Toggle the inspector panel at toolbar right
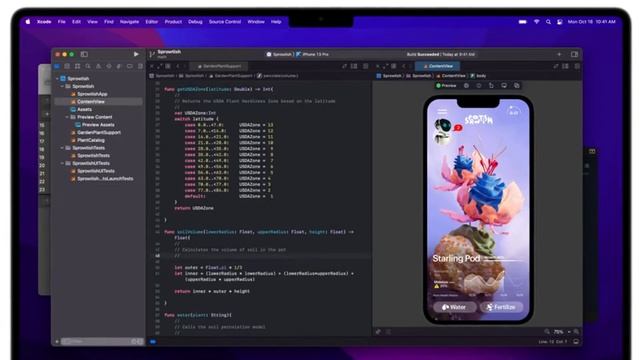The width and height of the screenshot is (640, 360). [x=575, y=54]
